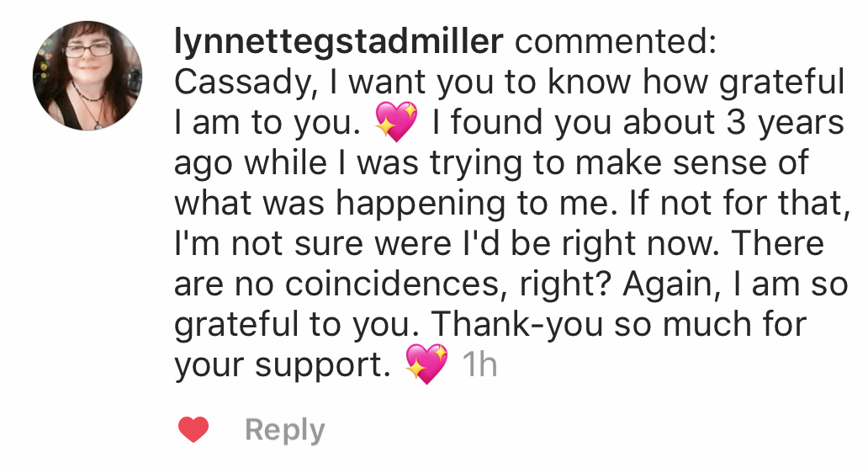Click the first 'grateful' on the top comment line
The height and width of the screenshot is (473, 868).
coord(781,83)
